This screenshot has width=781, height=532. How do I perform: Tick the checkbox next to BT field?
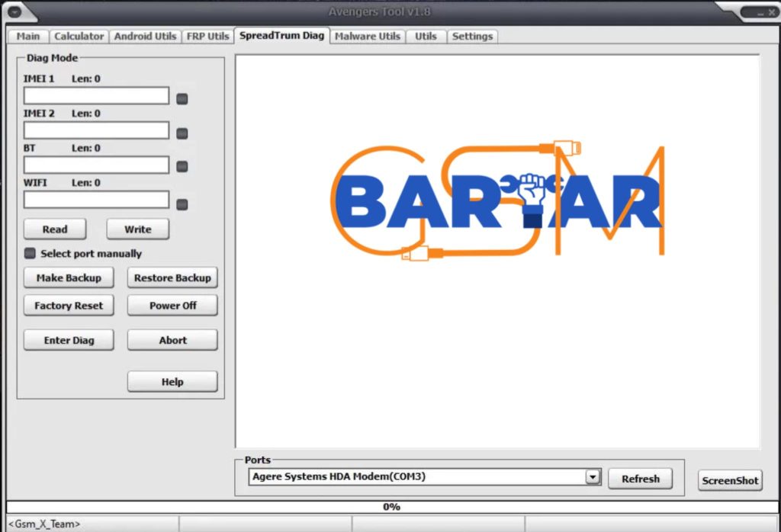(182, 167)
